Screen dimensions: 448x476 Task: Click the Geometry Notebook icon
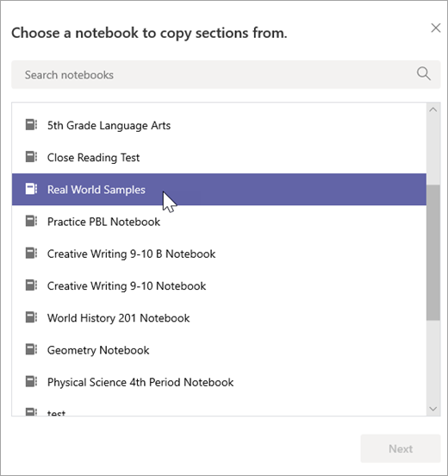coord(31,349)
